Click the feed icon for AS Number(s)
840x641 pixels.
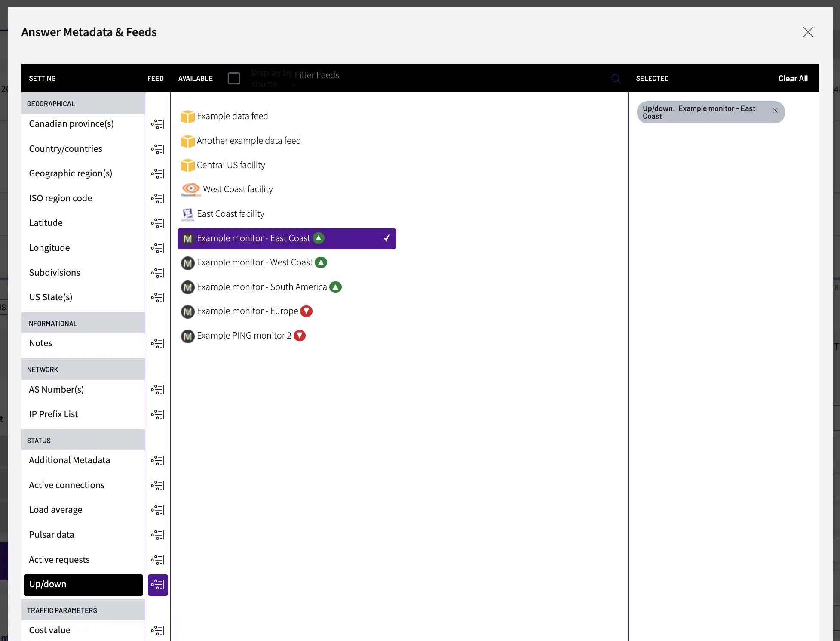coord(158,390)
